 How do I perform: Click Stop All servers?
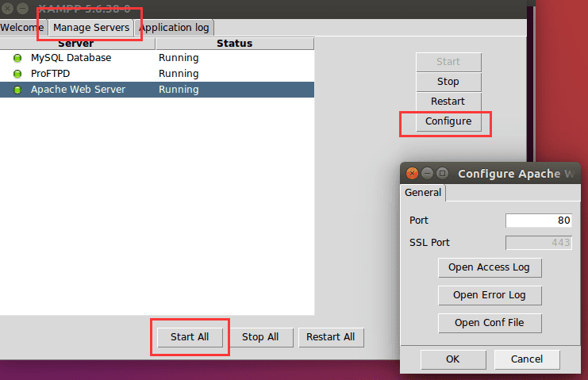(x=260, y=337)
